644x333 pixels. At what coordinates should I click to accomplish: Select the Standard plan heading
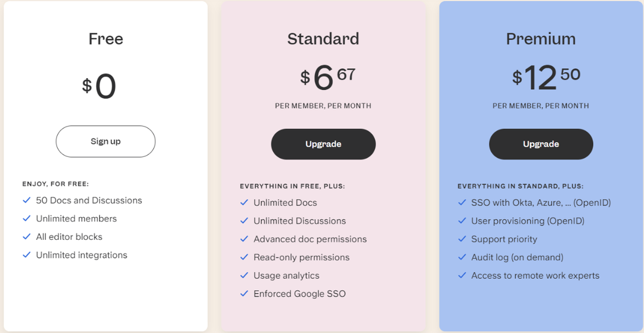point(323,39)
